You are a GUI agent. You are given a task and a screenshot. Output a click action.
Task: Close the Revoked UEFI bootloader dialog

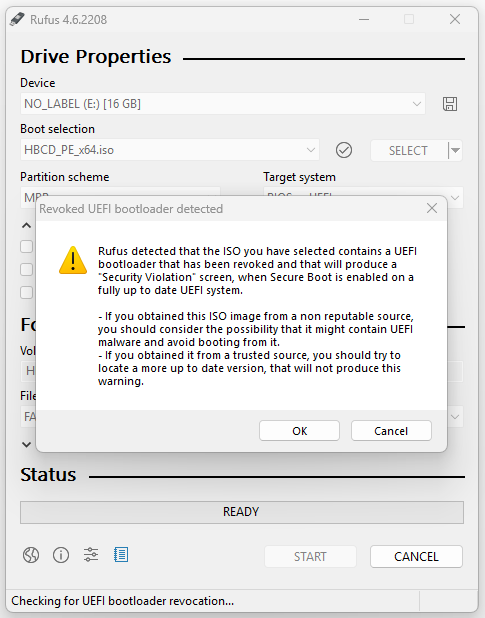(x=432, y=208)
